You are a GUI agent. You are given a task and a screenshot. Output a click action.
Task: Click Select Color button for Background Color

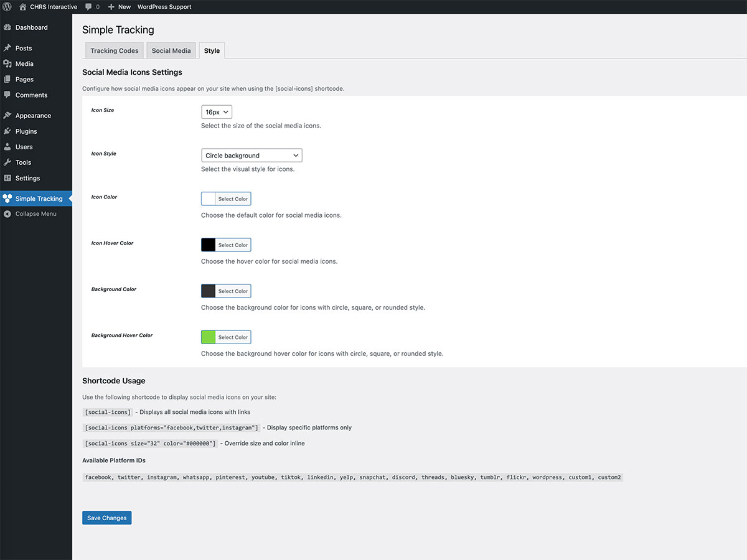(233, 291)
